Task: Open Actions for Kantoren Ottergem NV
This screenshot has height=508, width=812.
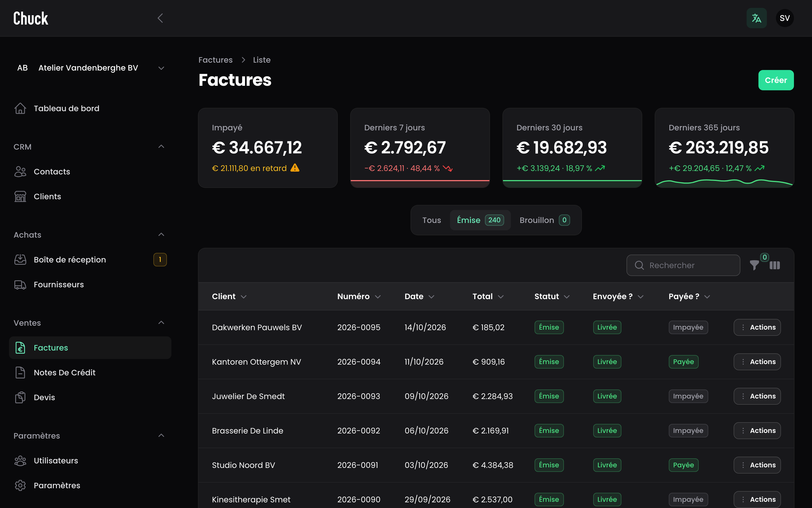Action: [x=757, y=362]
